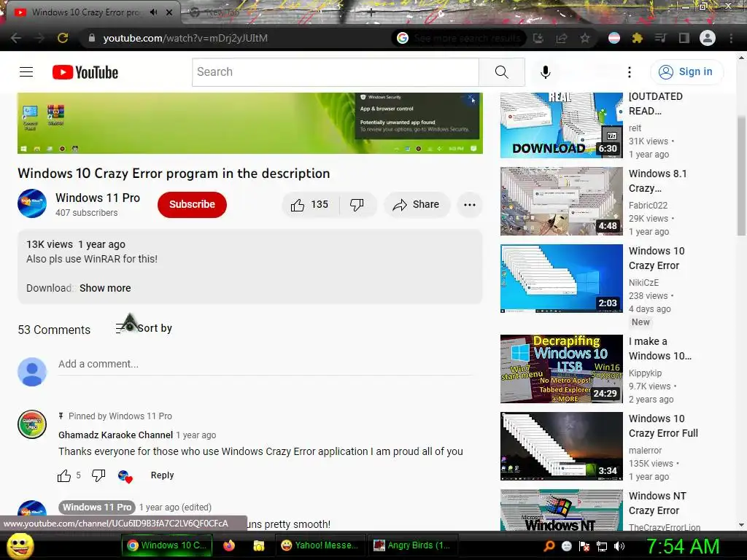Subscribe to Windows 11 Pro channel
The image size is (747, 560).
[x=192, y=204]
